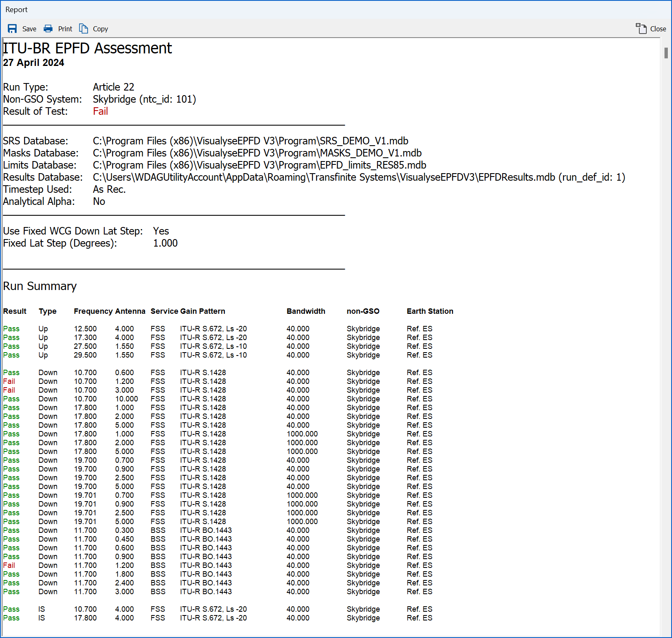The width and height of the screenshot is (672, 638).
Task: Click the 'Article 22' run type value
Action: coord(113,87)
